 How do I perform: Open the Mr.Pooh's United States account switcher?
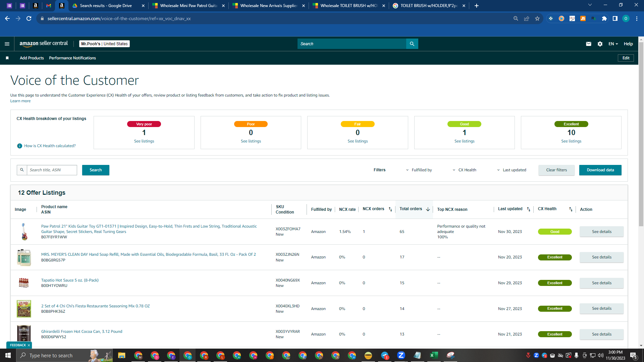coord(104,44)
